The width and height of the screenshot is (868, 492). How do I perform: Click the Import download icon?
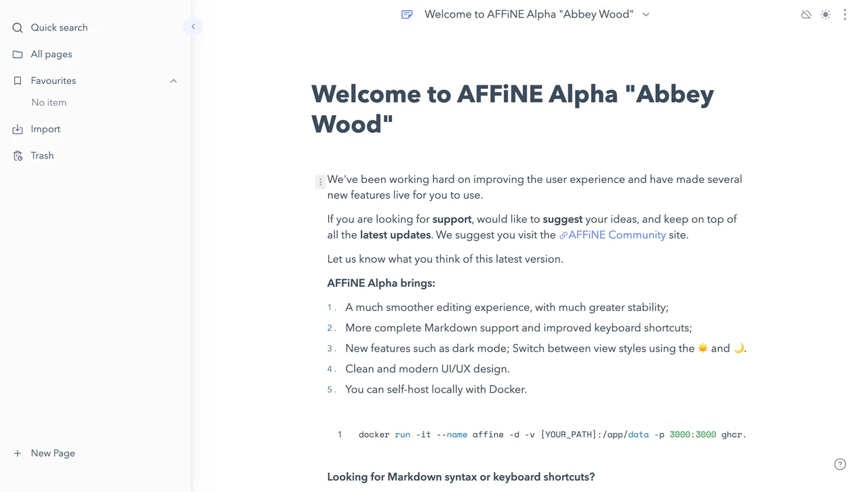click(18, 129)
